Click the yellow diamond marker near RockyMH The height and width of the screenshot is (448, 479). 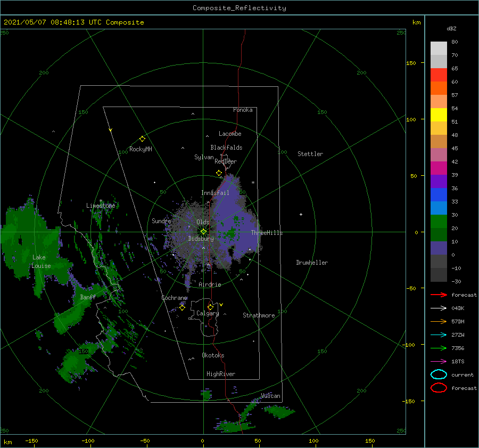(x=142, y=139)
